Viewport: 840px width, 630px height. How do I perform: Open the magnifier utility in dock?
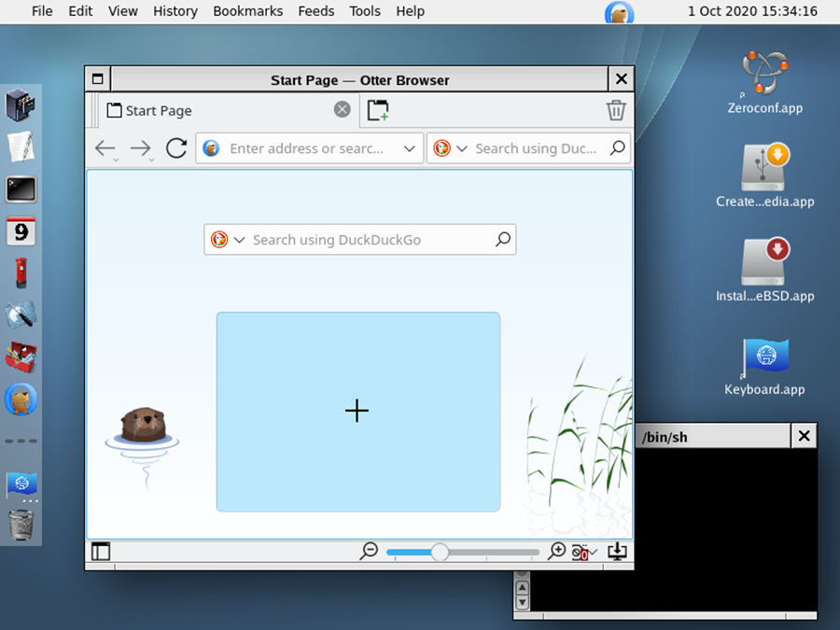click(21, 315)
